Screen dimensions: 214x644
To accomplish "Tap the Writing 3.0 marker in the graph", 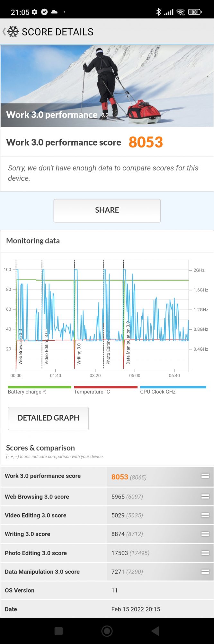I will [x=79, y=354].
